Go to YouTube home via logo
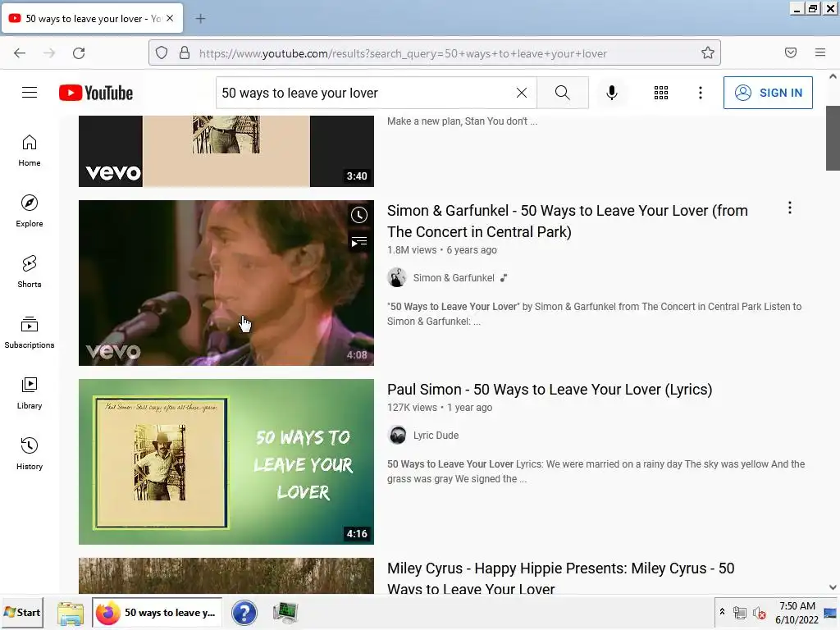 [96, 93]
